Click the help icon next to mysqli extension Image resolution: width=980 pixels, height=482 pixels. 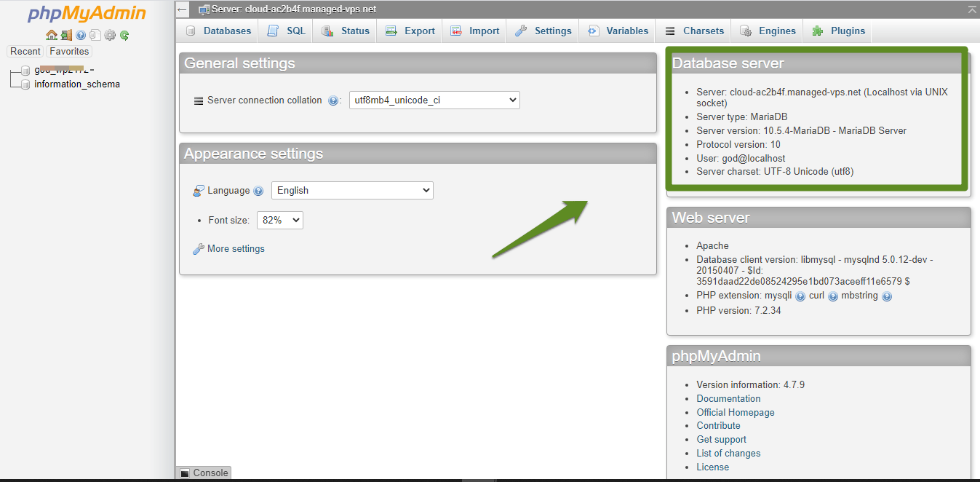click(800, 296)
